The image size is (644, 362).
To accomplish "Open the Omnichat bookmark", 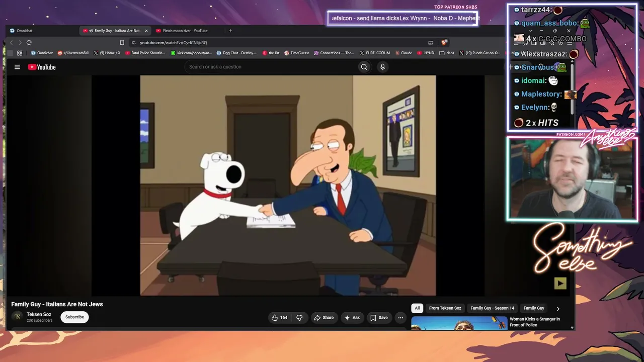I will point(42,53).
